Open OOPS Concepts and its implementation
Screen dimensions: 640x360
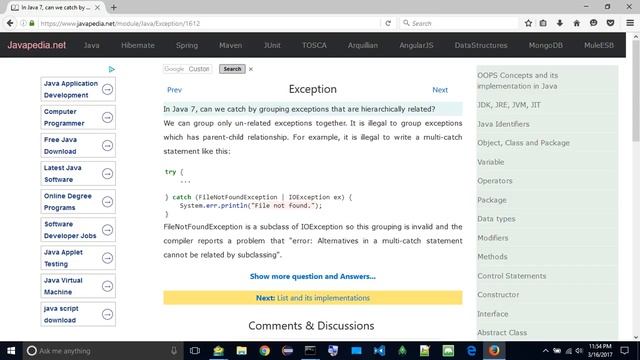pyautogui.click(x=518, y=81)
